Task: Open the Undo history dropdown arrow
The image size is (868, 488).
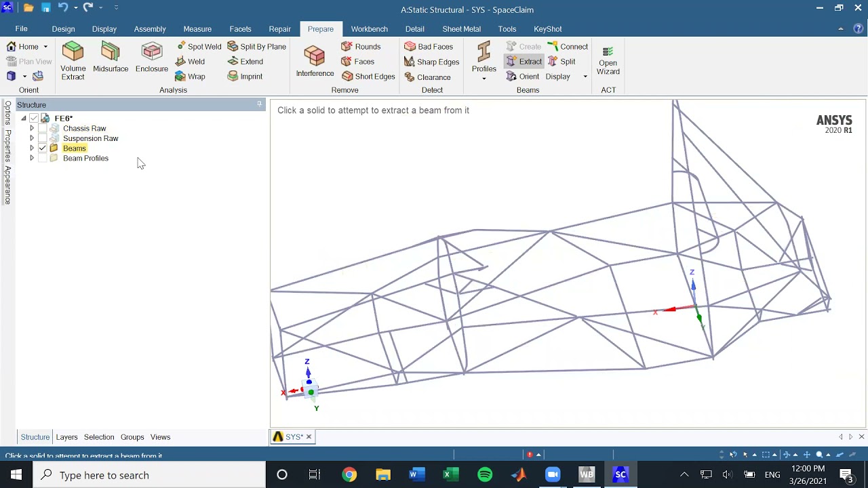Action: click(x=75, y=7)
